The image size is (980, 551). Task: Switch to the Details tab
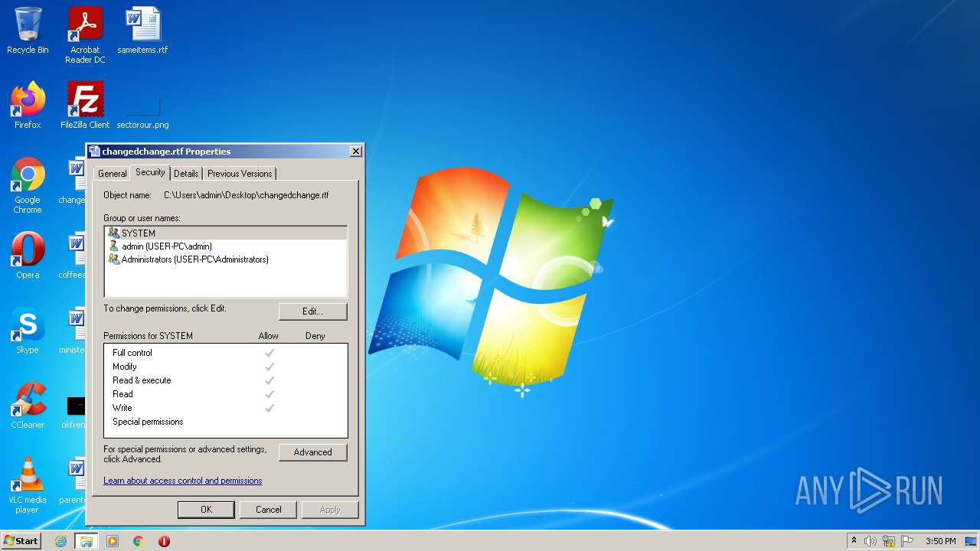click(186, 174)
